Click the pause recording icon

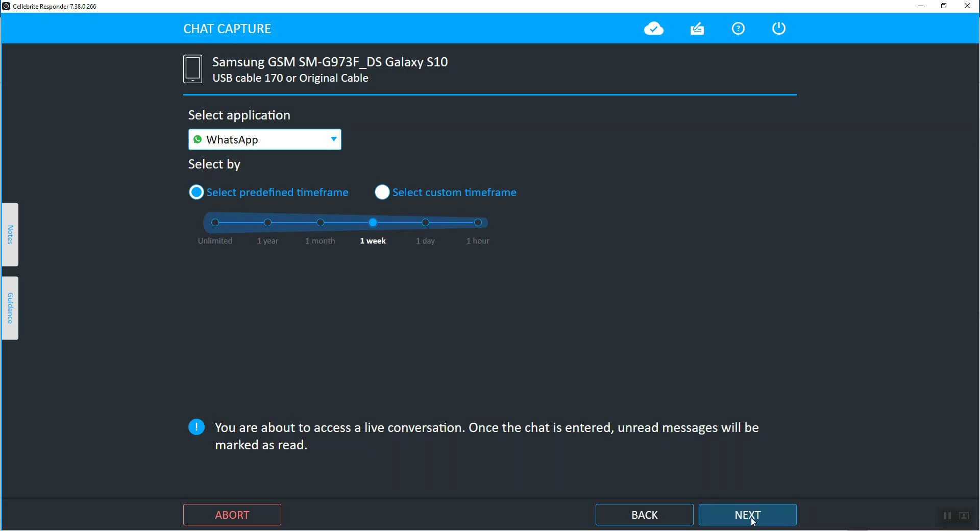point(947,516)
